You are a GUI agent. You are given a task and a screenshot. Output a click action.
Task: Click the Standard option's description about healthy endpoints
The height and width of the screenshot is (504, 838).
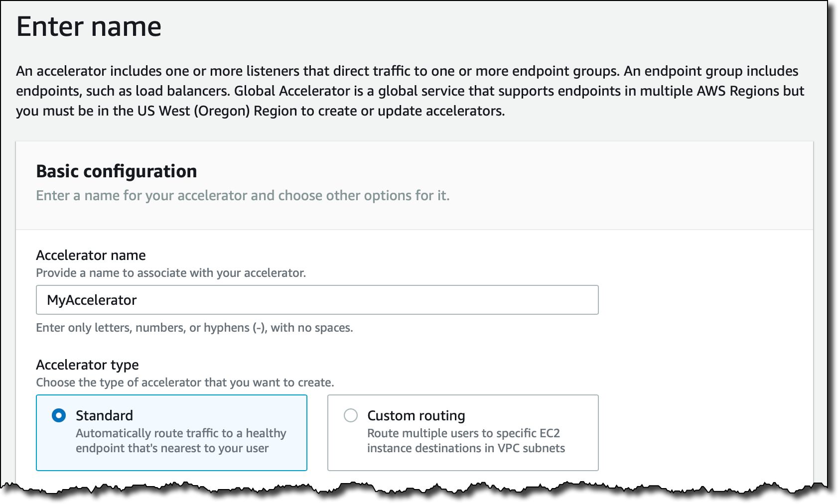[181, 441]
